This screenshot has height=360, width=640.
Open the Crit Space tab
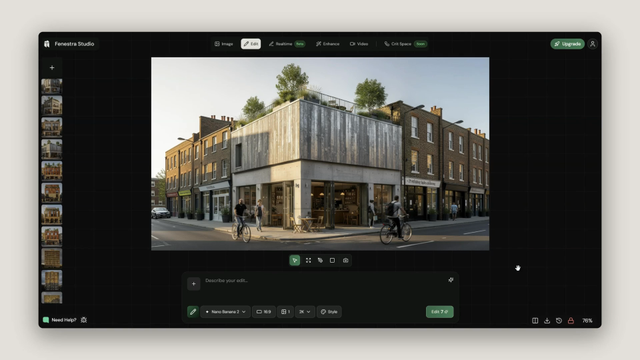(x=405, y=44)
